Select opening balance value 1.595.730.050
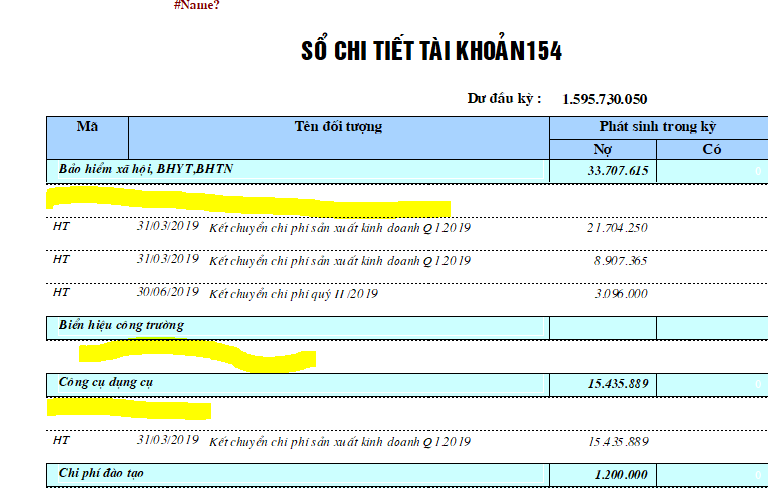The image size is (777, 493). 605,99
